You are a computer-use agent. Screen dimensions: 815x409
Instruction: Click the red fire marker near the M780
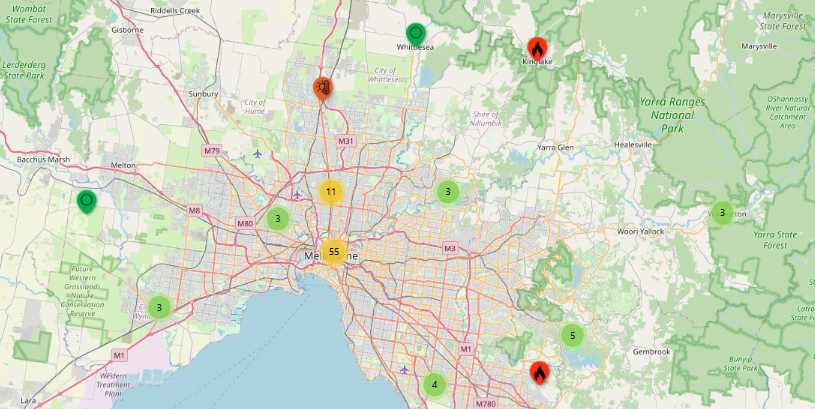click(539, 373)
